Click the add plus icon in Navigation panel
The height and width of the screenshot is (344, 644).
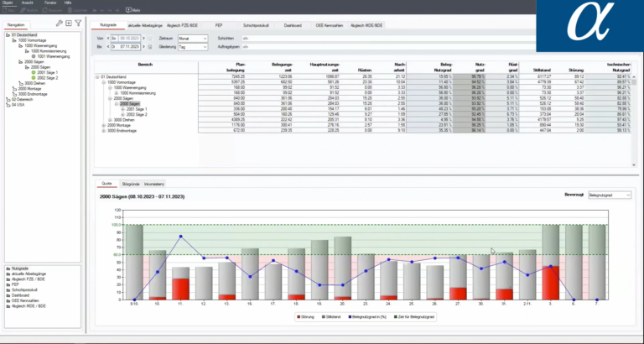point(69,23)
